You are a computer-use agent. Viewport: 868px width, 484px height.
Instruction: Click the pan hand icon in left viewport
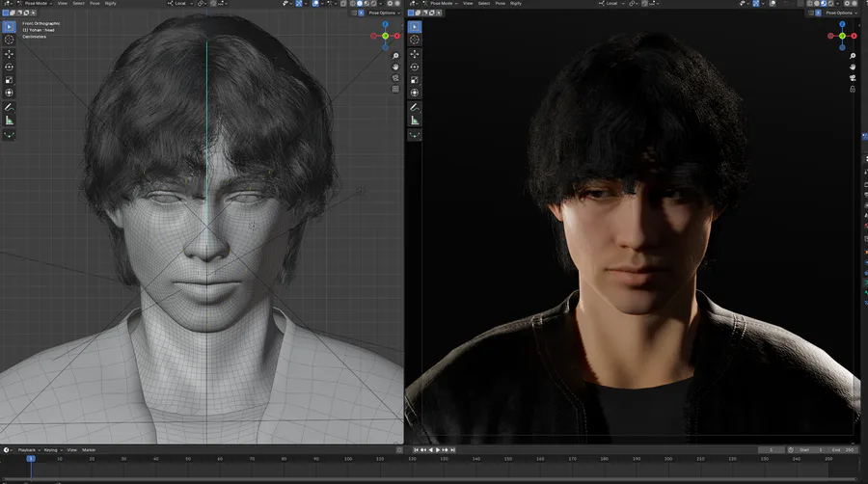(395, 67)
